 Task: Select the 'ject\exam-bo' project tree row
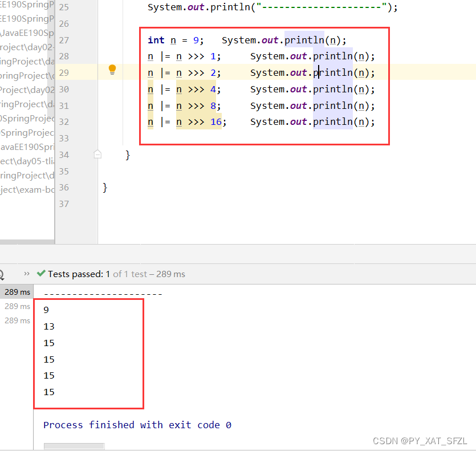pos(27,189)
